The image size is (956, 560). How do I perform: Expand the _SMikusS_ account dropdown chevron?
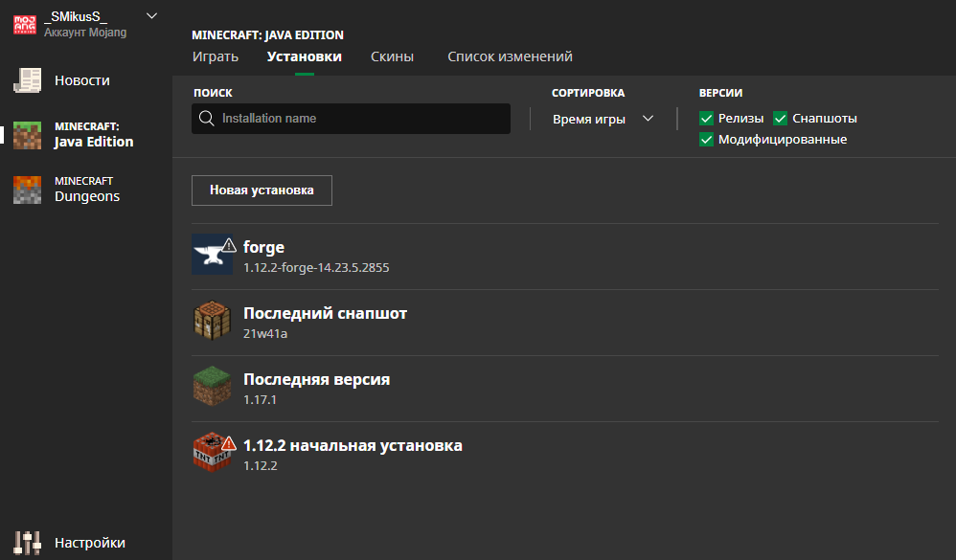(x=151, y=16)
